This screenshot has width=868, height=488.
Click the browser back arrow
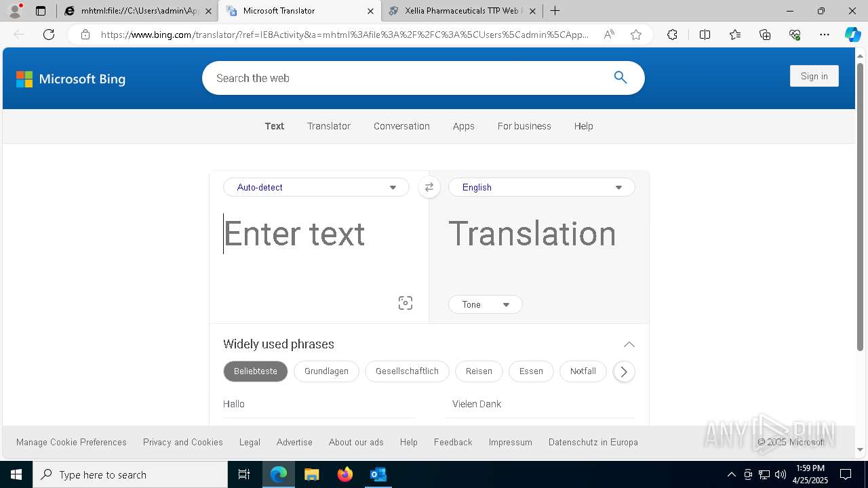click(x=19, y=35)
